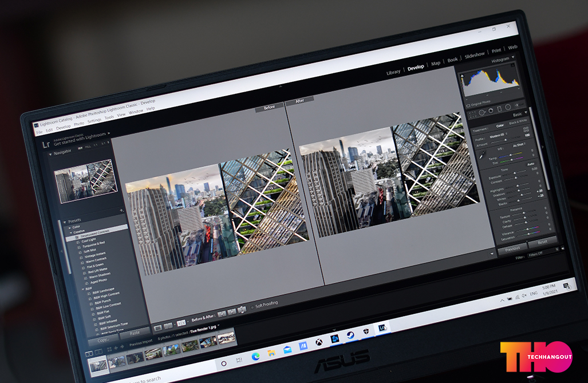Click the Temp slider handle
The width and height of the screenshot is (588, 383).
510,155
